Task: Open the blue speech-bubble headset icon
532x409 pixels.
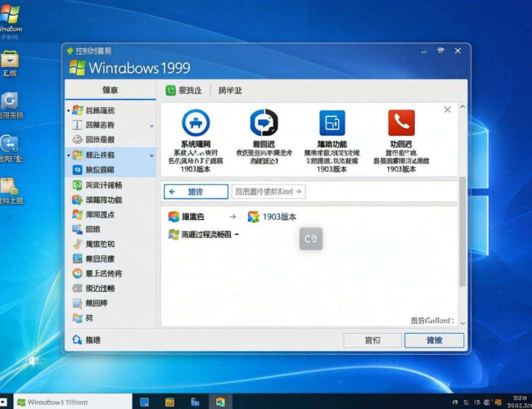Action: point(264,123)
